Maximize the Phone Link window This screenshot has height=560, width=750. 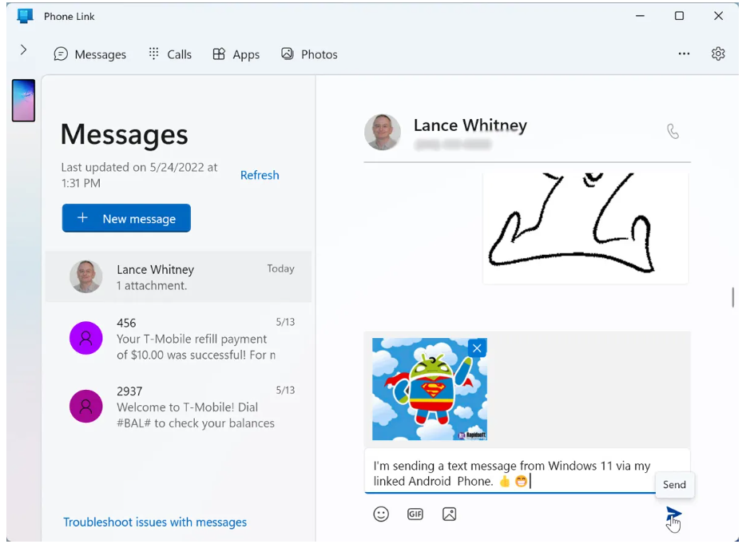pyautogui.click(x=679, y=16)
